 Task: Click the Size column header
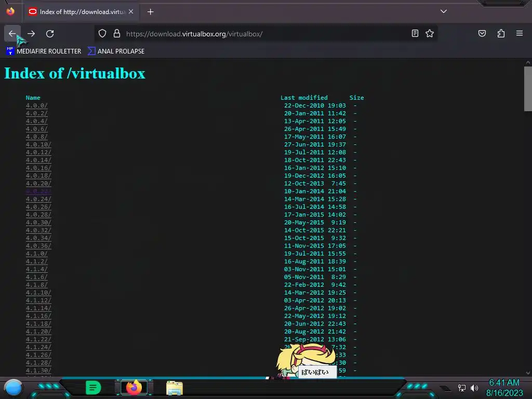click(x=356, y=98)
